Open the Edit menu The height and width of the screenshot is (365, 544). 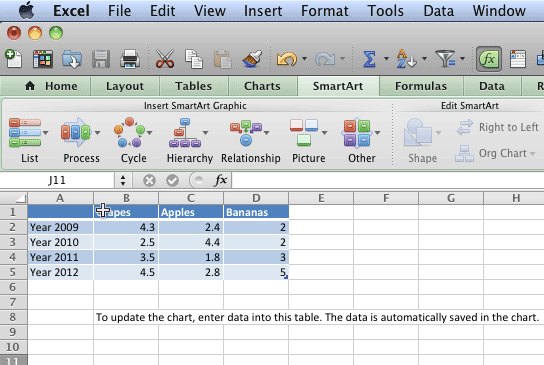(162, 11)
